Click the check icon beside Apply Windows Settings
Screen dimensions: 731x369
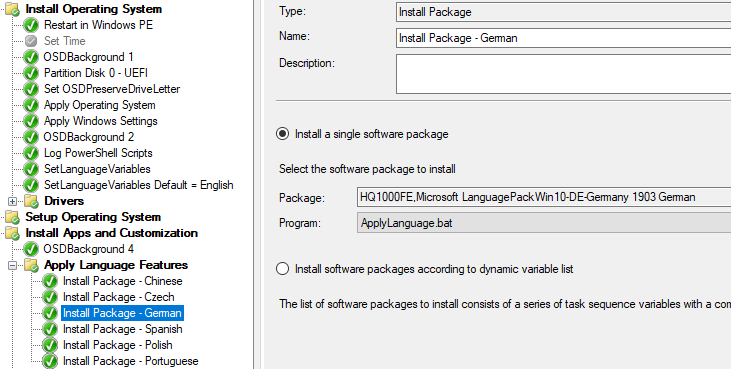coord(31,121)
